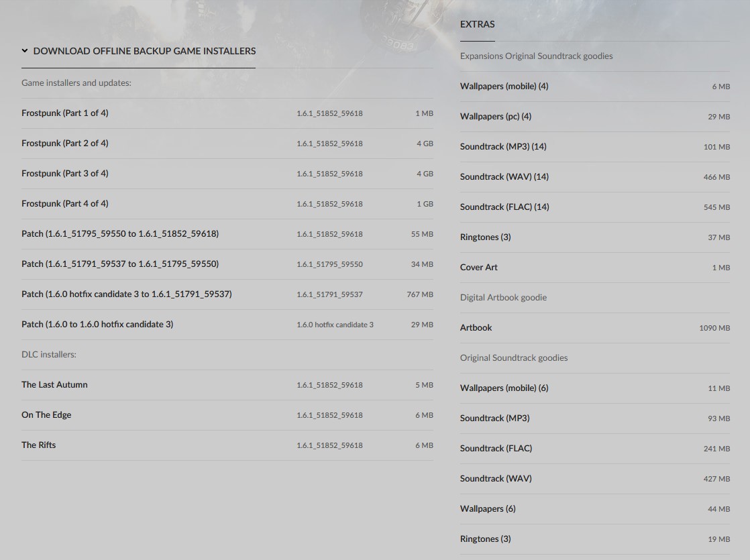The height and width of the screenshot is (560, 750).
Task: Click the EXTRAS section heading
Action: click(x=478, y=24)
